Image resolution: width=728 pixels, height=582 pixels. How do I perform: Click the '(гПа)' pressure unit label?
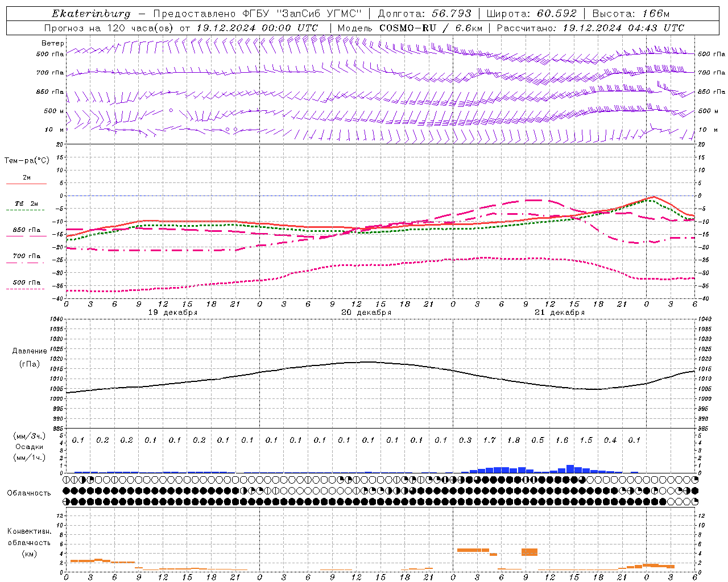30,364
